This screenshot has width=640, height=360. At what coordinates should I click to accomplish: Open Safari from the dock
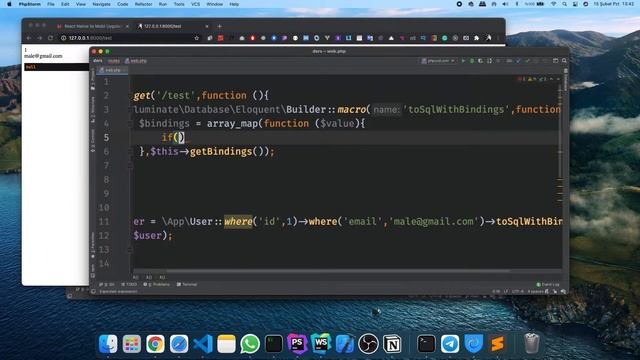click(x=179, y=344)
